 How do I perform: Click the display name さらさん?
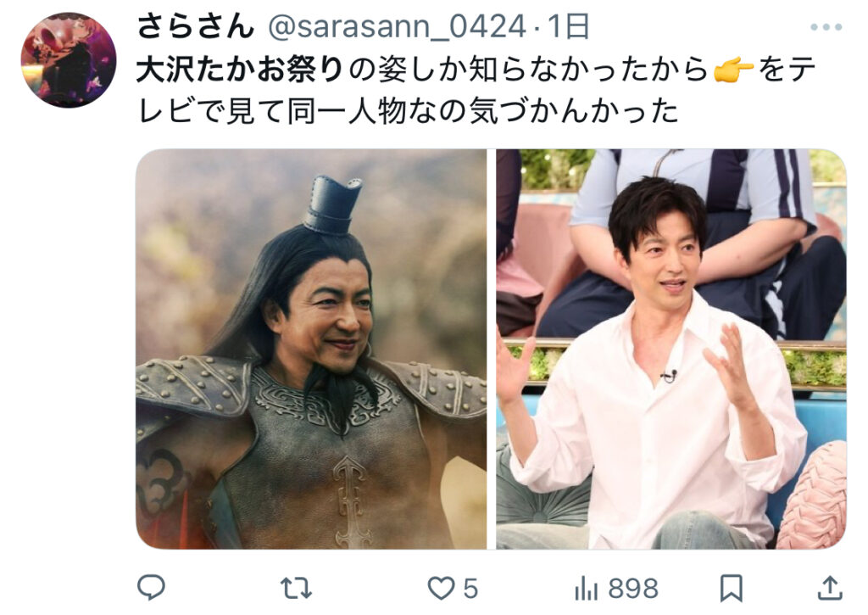pos(196,26)
